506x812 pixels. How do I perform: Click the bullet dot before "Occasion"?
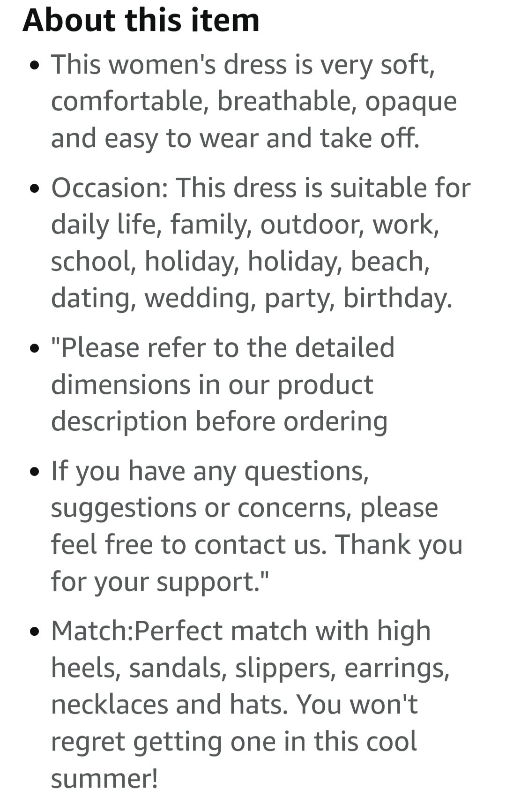point(33,189)
